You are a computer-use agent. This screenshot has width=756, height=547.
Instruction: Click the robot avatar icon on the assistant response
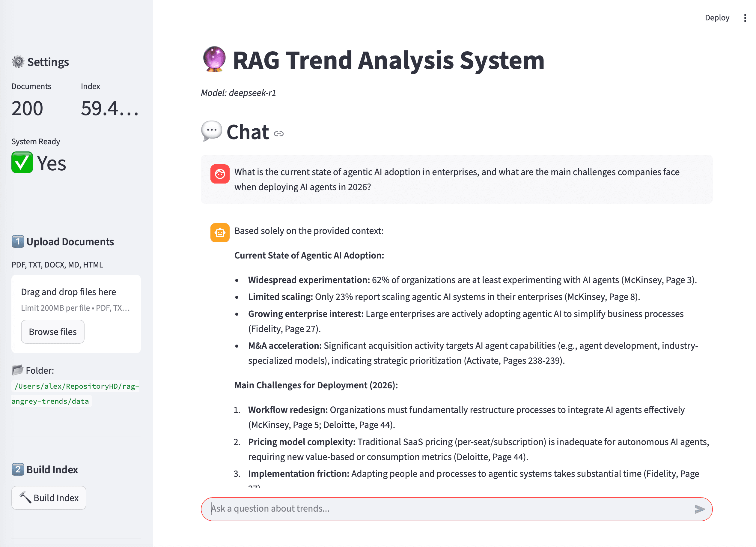tap(220, 232)
